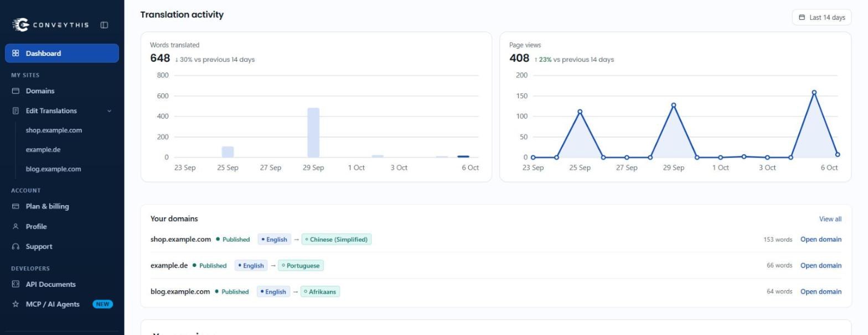Viewport: 868px width, 335px height.
Task: Click the Dashboard grid icon
Action: click(x=15, y=53)
